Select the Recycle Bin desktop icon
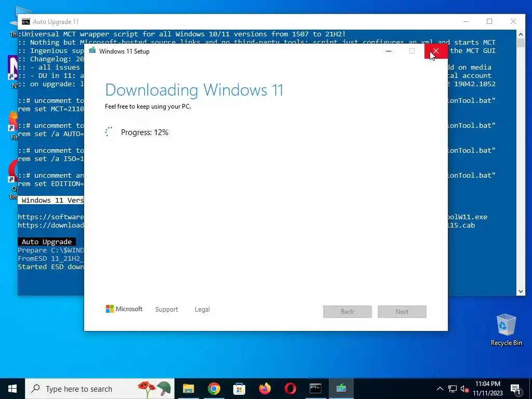Image resolution: width=532 pixels, height=399 pixels. click(x=506, y=330)
